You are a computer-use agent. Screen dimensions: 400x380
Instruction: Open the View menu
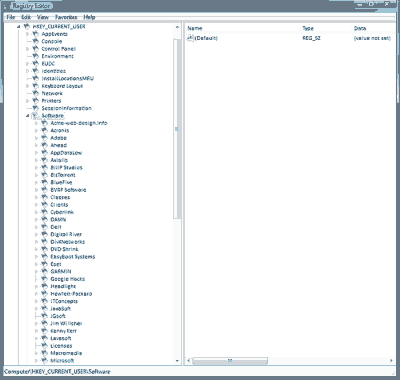click(x=43, y=17)
